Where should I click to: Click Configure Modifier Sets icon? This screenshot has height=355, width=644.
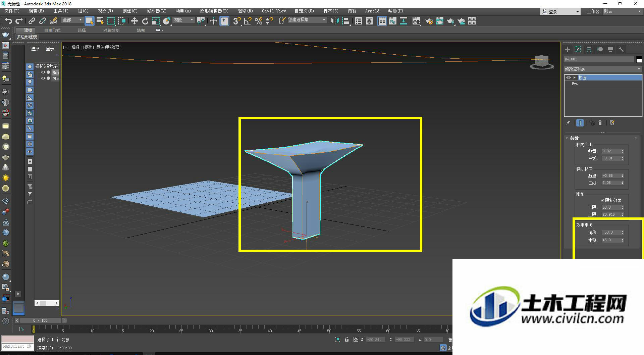(x=612, y=123)
